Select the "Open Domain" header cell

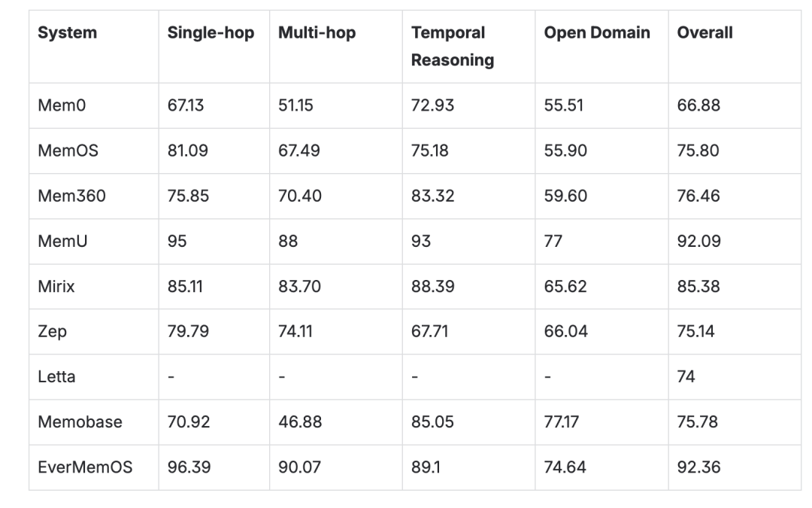[597, 33]
